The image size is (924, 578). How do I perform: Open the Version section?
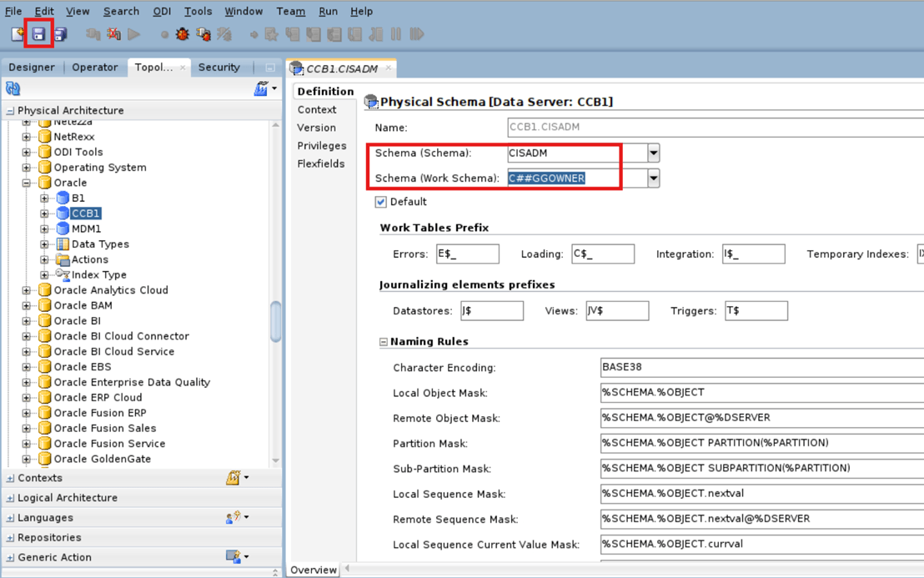click(x=316, y=128)
